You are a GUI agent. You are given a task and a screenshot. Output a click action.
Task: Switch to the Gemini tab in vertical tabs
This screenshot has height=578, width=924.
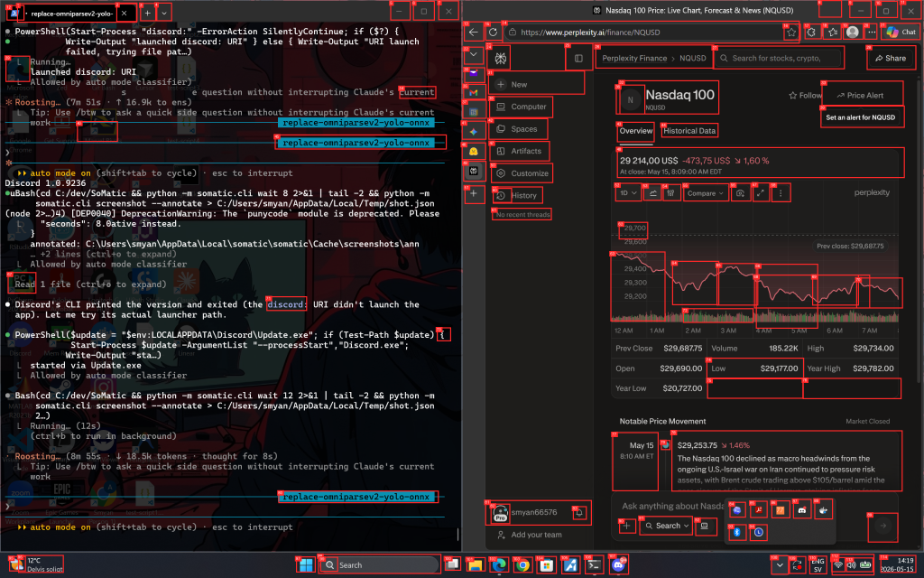[473, 132]
